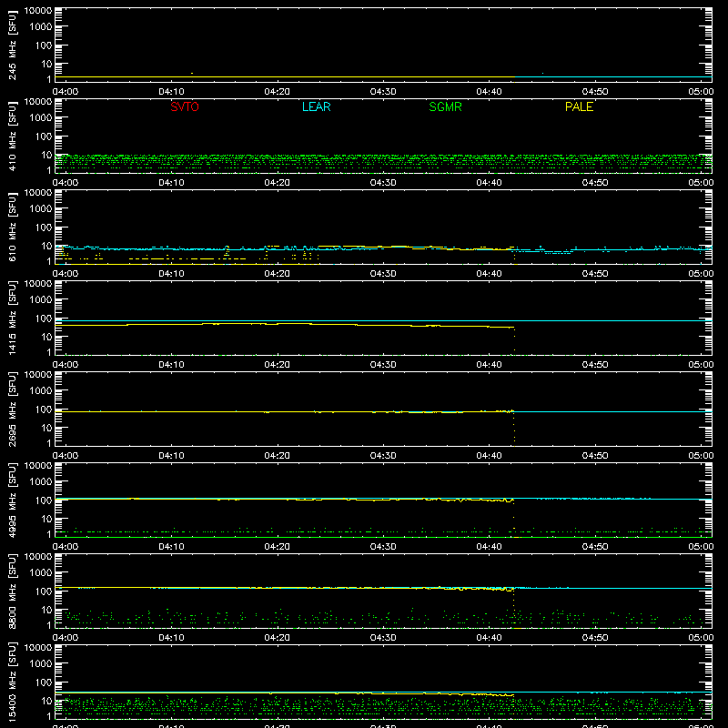Click 04:30 tick label under 610 MHz panel

coord(383,274)
